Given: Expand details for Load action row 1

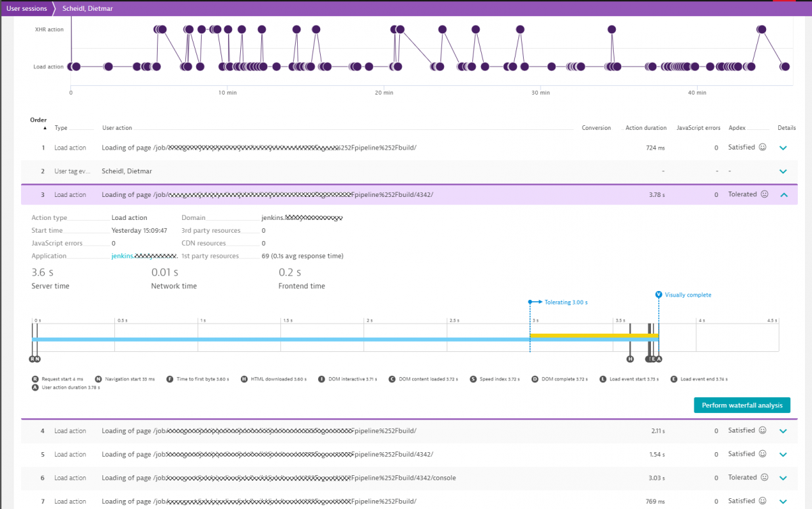Looking at the screenshot, I should (783, 147).
